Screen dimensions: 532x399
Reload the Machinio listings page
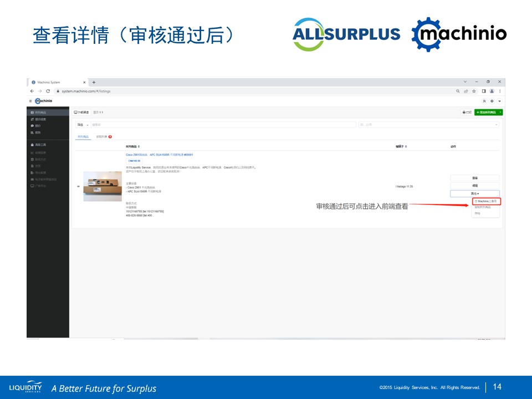tap(48, 91)
